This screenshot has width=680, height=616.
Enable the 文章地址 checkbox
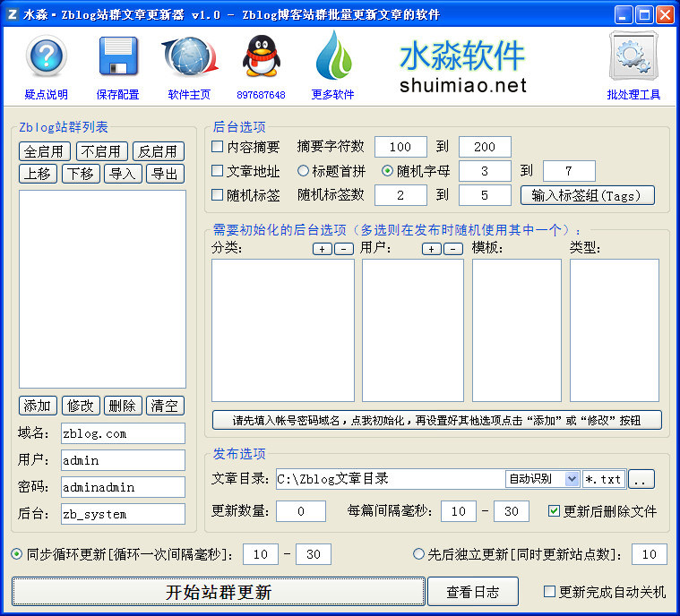click(218, 171)
